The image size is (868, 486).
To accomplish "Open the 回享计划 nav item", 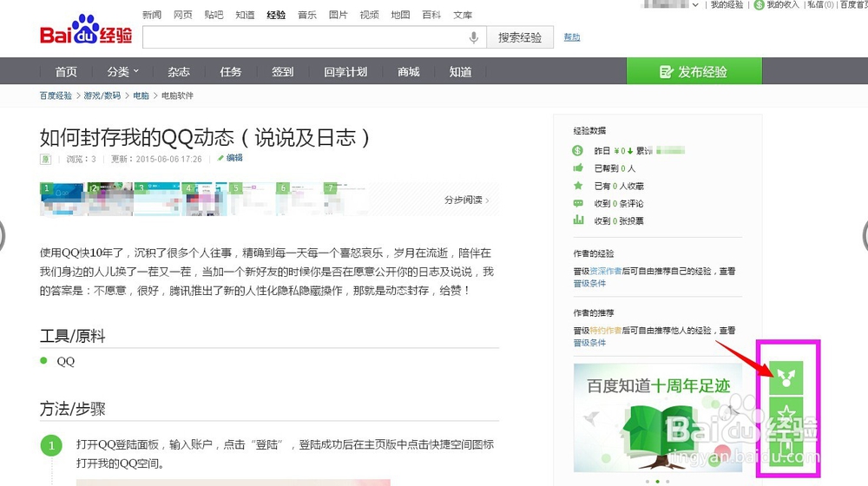I will (345, 72).
